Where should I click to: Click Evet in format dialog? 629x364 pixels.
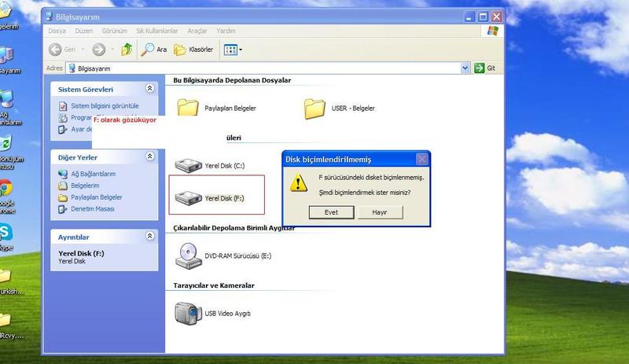click(331, 212)
